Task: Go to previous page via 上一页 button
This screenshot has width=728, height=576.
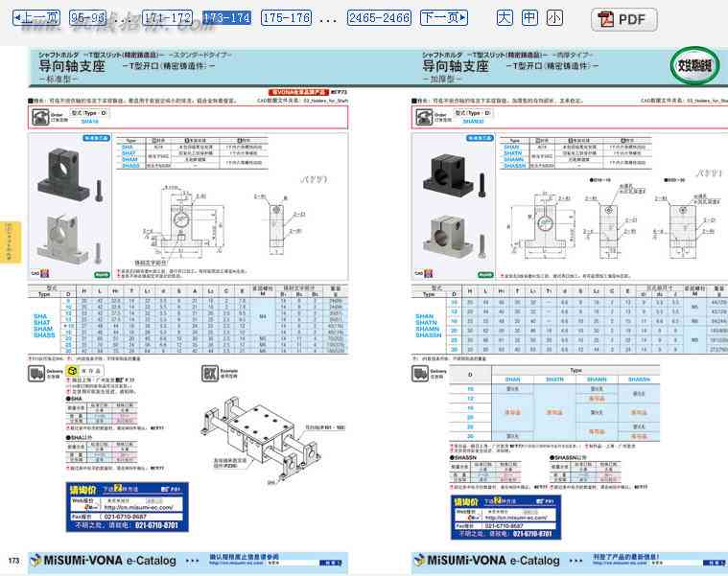Action: pyautogui.click(x=36, y=17)
